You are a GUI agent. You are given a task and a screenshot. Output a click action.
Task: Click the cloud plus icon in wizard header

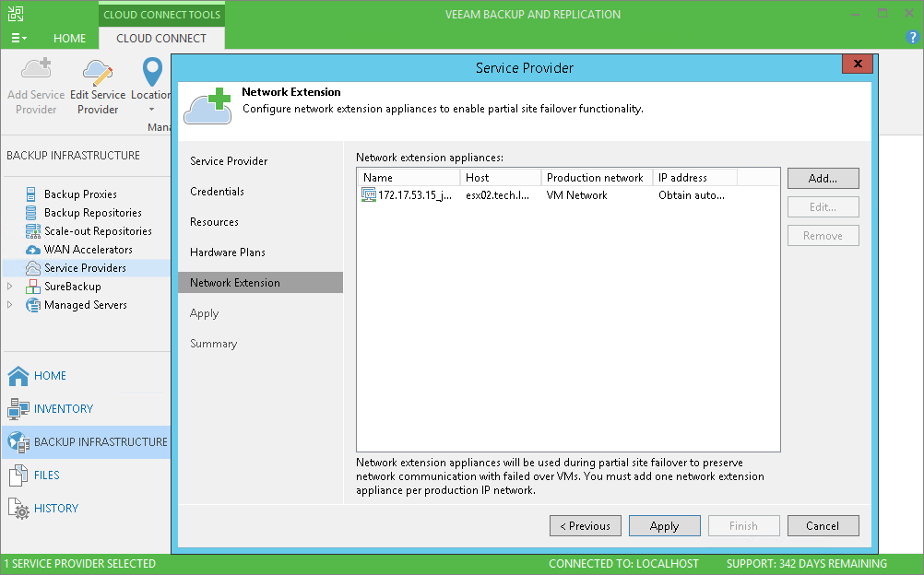click(x=207, y=106)
